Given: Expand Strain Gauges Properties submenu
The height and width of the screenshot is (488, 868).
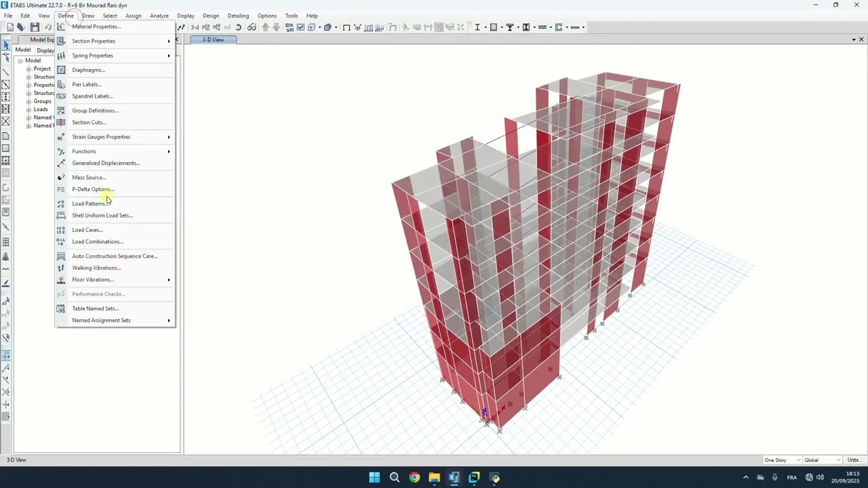Looking at the screenshot, I should (x=115, y=137).
